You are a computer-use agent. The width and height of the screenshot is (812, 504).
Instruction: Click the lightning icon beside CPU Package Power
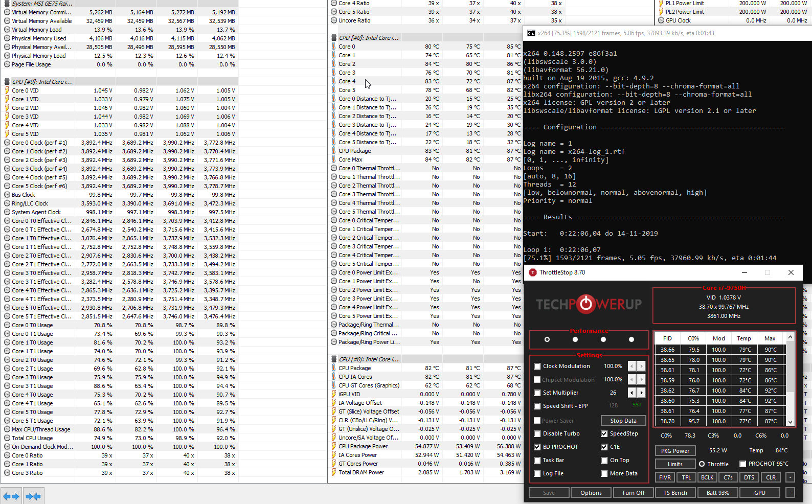[x=334, y=446]
